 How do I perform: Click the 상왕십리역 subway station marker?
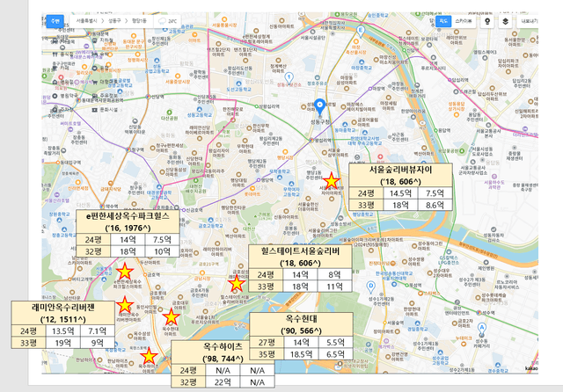pos(257,106)
